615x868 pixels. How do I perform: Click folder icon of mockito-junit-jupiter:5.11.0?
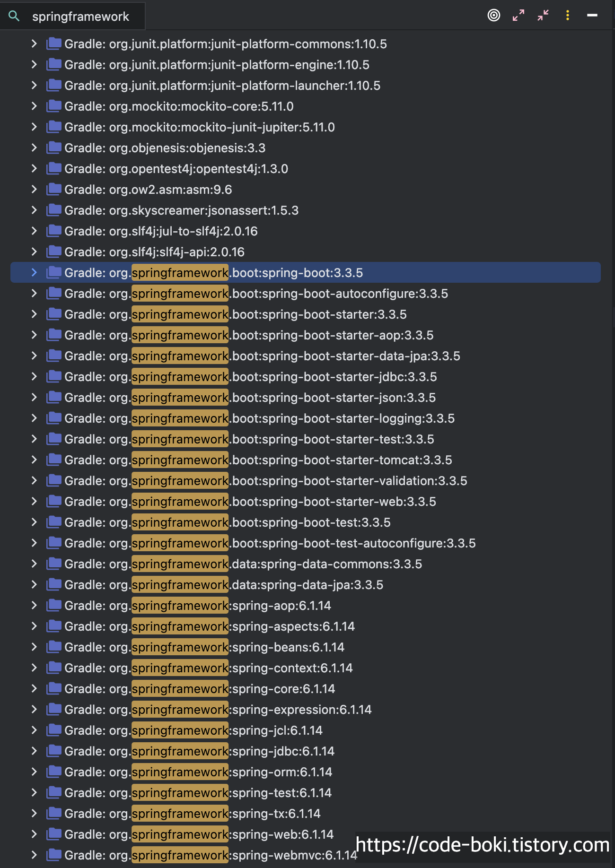[54, 127]
